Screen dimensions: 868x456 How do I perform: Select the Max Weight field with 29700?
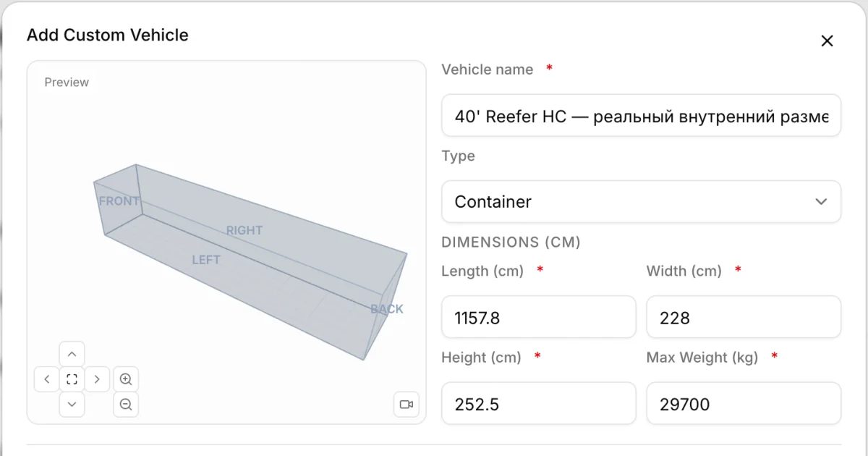(x=744, y=404)
